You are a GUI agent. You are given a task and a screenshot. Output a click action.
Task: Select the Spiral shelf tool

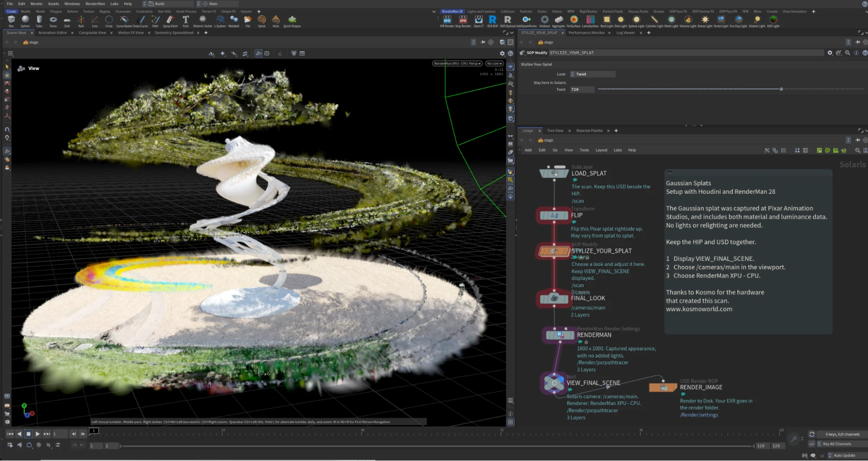[x=261, y=21]
